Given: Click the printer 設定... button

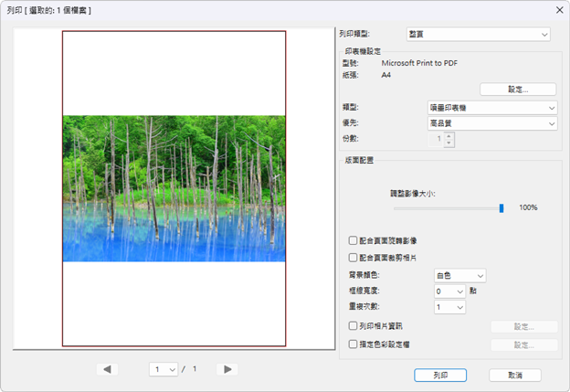Looking at the screenshot, I should [518, 90].
